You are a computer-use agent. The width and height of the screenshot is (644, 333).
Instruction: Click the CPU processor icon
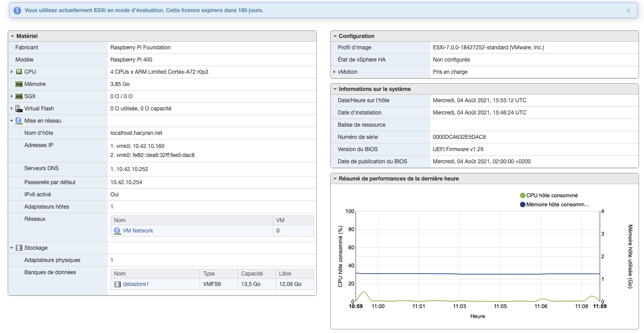[x=19, y=71]
